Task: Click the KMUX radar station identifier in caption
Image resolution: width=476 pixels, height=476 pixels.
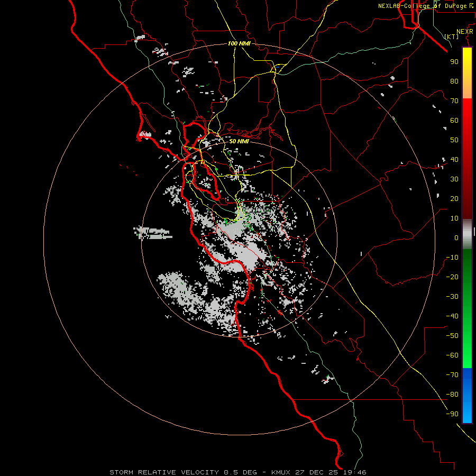Action: click(281, 472)
